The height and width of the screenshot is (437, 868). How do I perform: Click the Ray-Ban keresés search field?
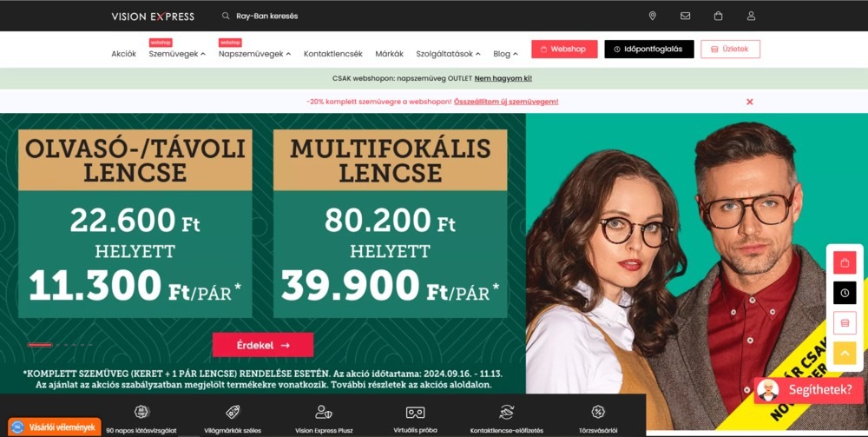[266, 16]
